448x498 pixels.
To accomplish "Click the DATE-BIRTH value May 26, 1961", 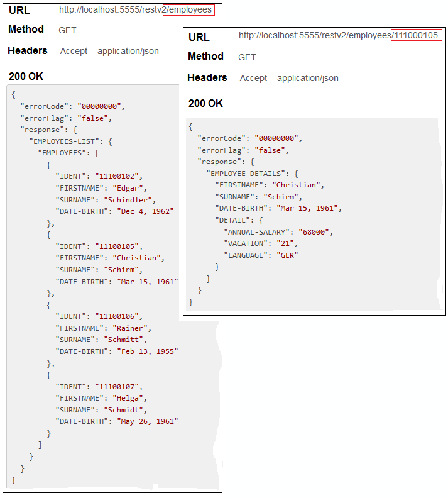I will pos(148,421).
